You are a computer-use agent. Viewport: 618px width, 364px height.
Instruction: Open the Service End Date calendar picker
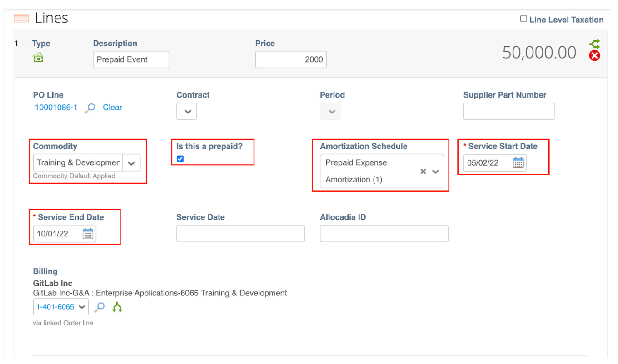(88, 234)
